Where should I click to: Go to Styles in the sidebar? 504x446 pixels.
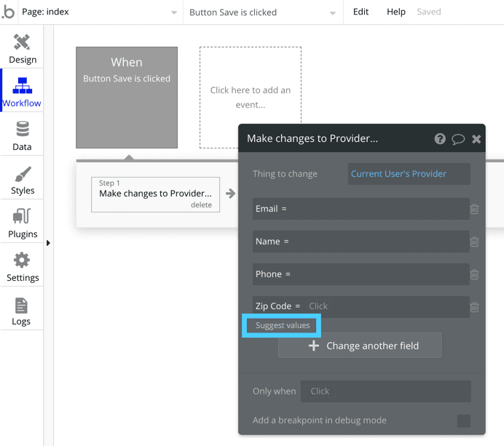click(x=22, y=180)
